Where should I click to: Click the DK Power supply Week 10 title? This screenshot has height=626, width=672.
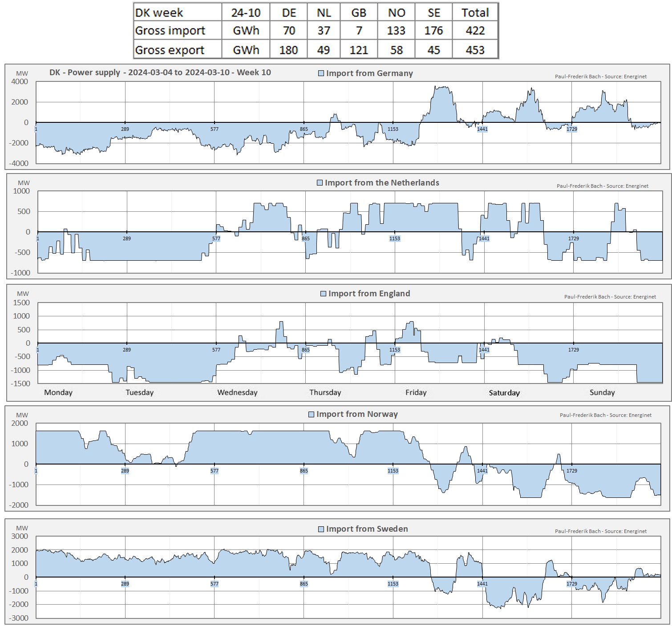pyautogui.click(x=160, y=73)
